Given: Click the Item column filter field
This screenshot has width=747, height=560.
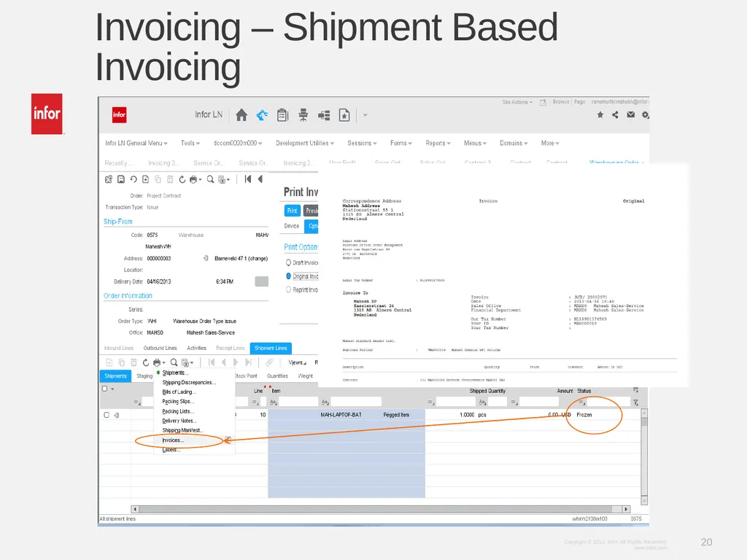Looking at the screenshot, I should coord(298,402).
